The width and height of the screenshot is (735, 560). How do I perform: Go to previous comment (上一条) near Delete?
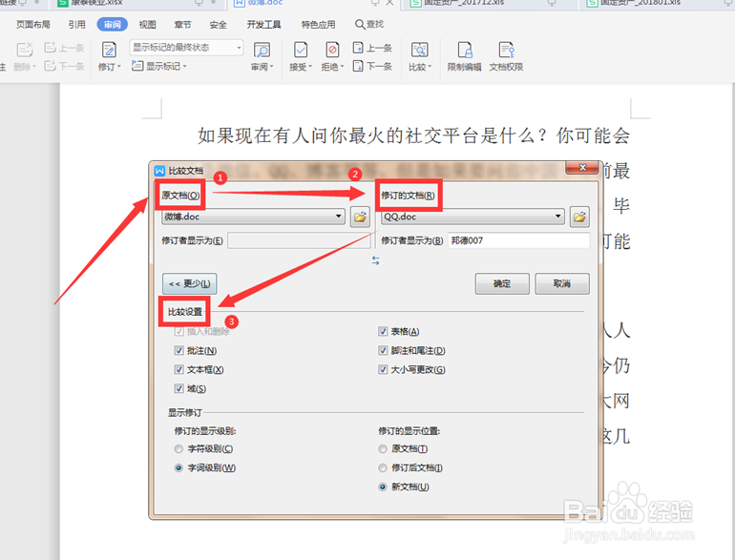(x=64, y=48)
